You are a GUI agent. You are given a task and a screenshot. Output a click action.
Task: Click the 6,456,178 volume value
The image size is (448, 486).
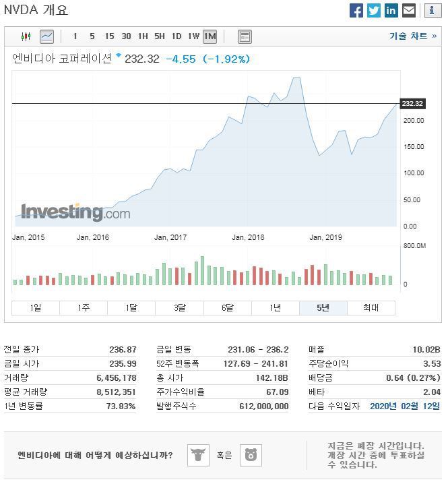(117, 378)
